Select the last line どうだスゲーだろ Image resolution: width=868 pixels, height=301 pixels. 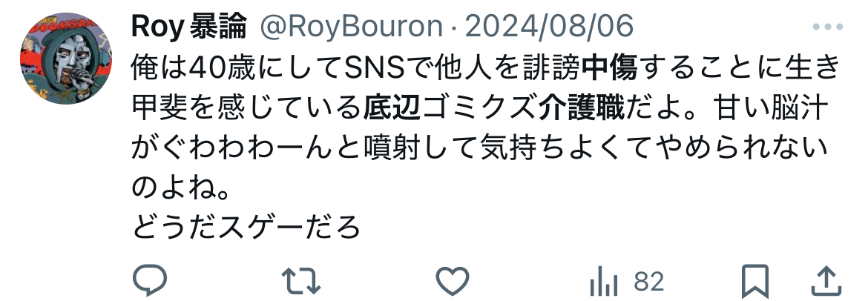(246, 227)
